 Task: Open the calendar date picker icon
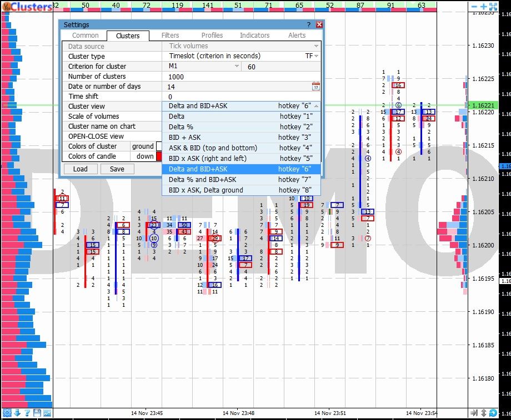[x=315, y=87]
